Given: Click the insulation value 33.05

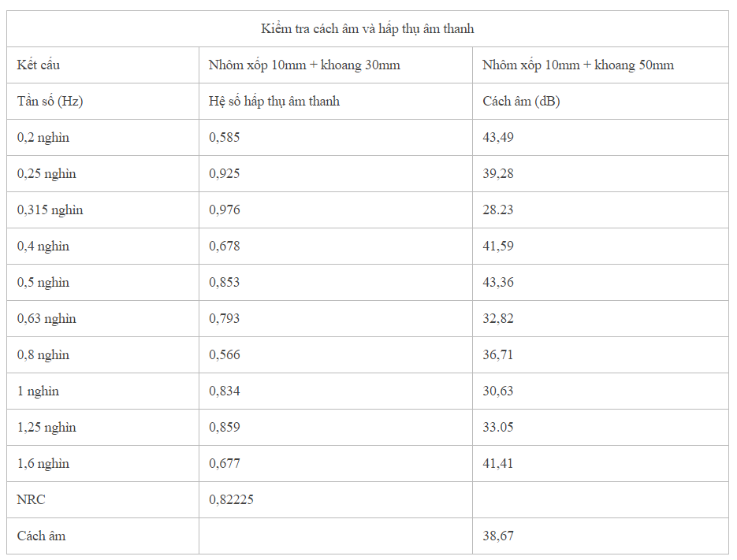Looking at the screenshot, I should (x=498, y=428).
